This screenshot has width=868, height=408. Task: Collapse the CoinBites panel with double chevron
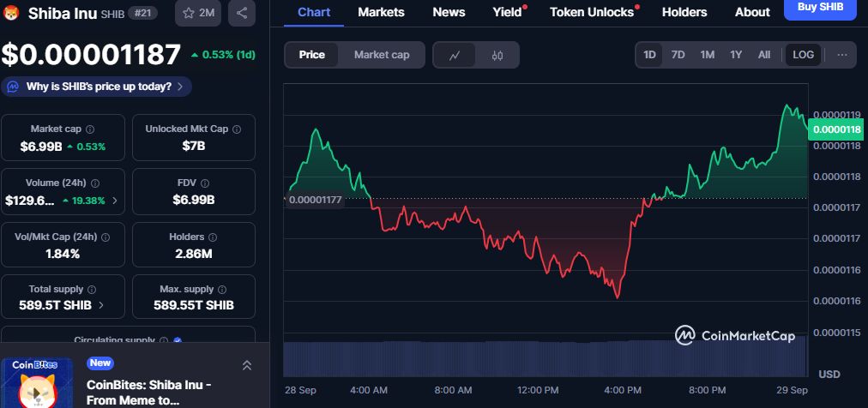pyautogui.click(x=247, y=365)
